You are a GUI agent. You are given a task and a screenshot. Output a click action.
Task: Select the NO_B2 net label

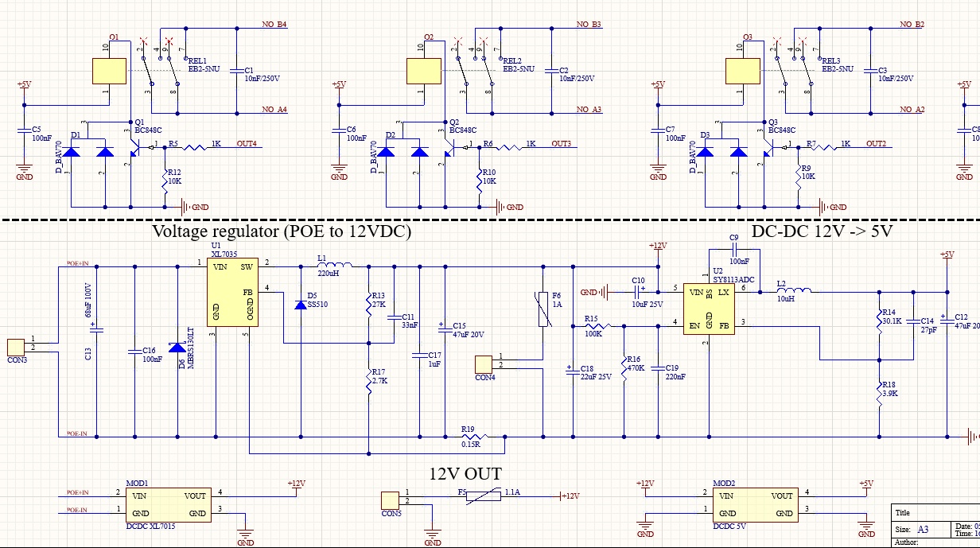912,25
